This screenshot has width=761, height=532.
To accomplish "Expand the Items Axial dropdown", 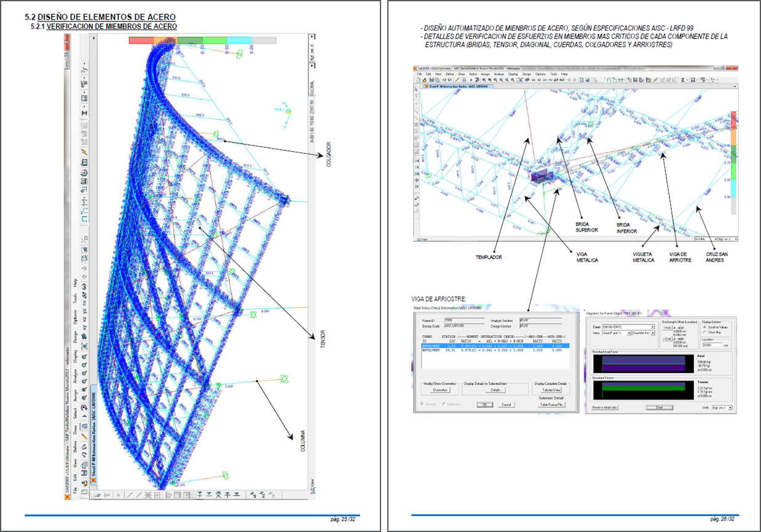I will point(628,333).
